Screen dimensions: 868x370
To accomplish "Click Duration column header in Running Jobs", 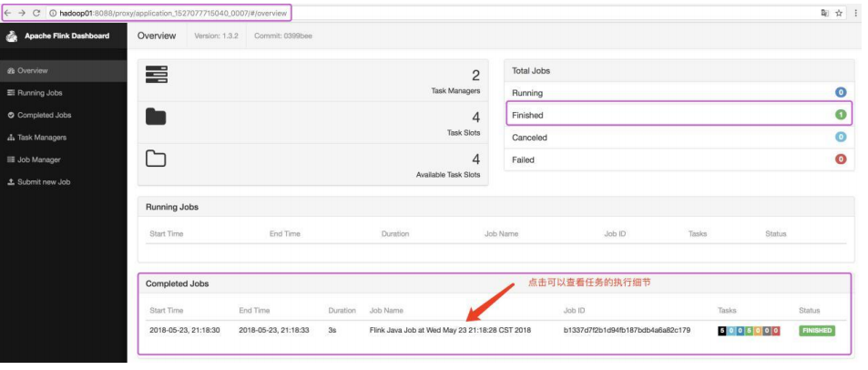I will point(395,233).
